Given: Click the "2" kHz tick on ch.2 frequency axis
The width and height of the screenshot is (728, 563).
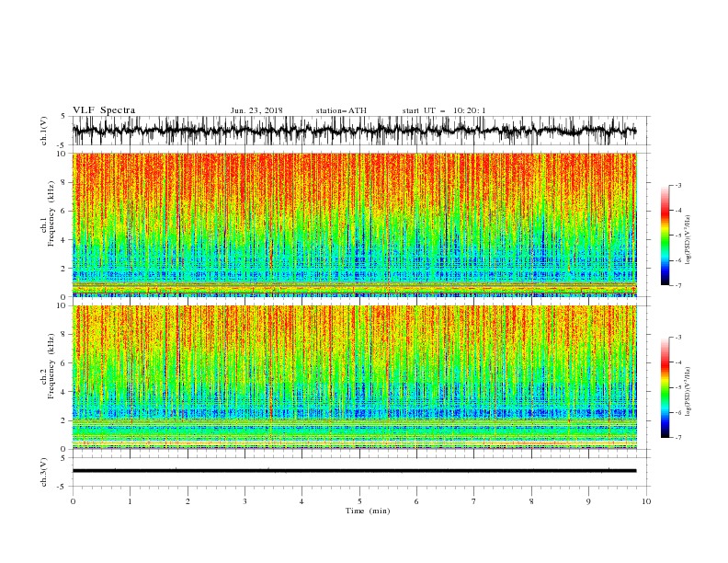Looking at the screenshot, I should (64, 420).
